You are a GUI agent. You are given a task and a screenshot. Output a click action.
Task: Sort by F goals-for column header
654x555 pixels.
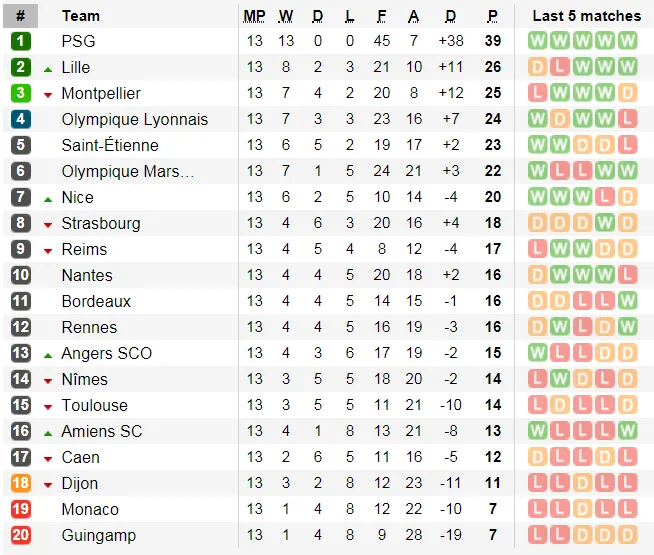(381, 16)
